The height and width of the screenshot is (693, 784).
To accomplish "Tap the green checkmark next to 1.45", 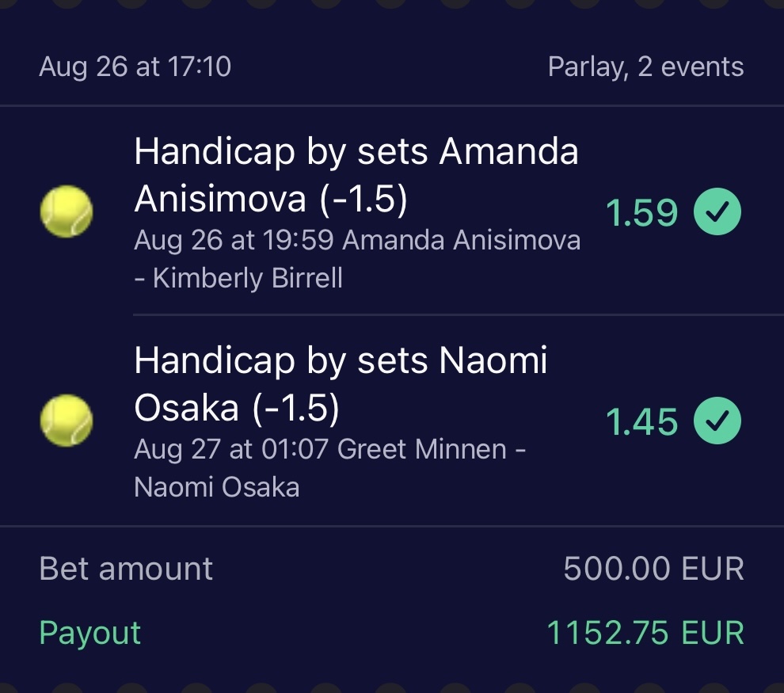I will coord(717,421).
